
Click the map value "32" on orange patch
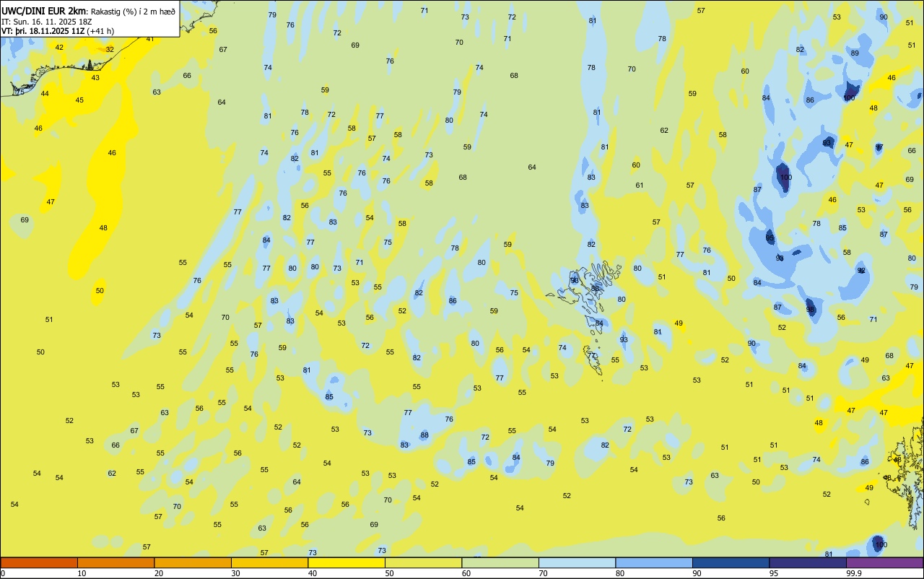click(110, 50)
